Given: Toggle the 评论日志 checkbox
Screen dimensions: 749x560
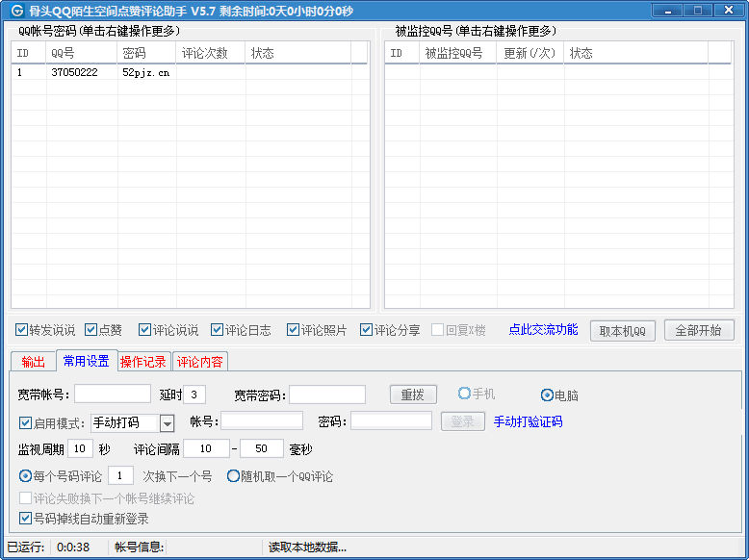Looking at the screenshot, I should 218,330.
